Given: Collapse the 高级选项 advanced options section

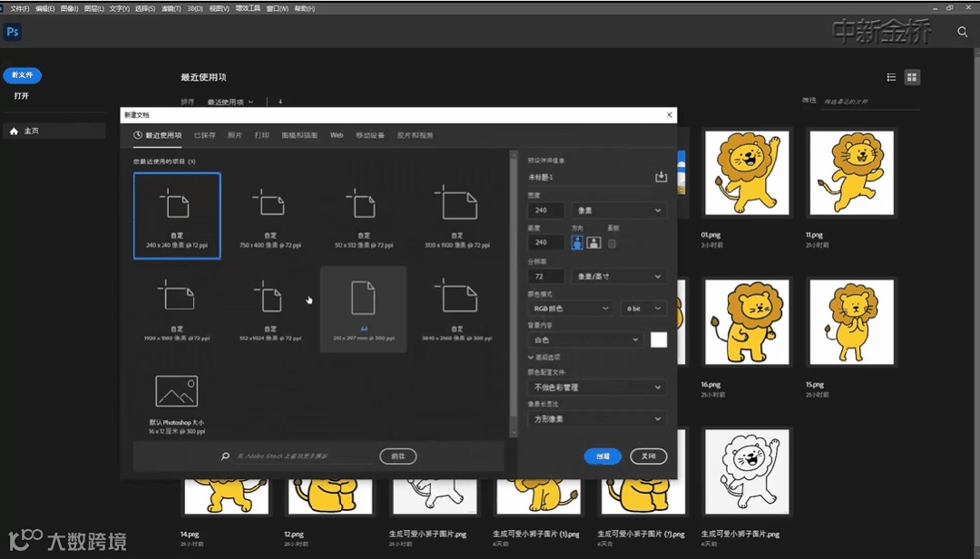Looking at the screenshot, I should 544,357.
